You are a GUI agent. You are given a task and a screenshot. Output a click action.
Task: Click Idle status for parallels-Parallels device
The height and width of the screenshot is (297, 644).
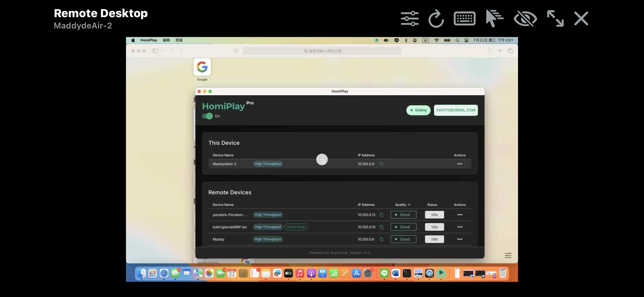[434, 215]
